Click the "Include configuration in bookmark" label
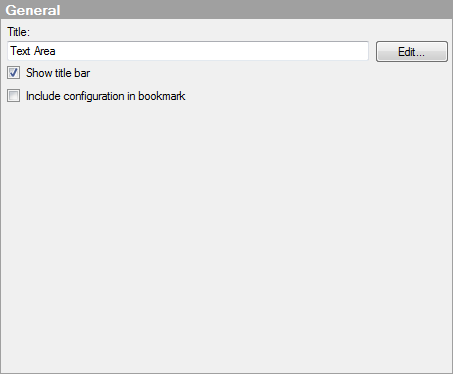Screen dimensions: 453x374 (105, 96)
